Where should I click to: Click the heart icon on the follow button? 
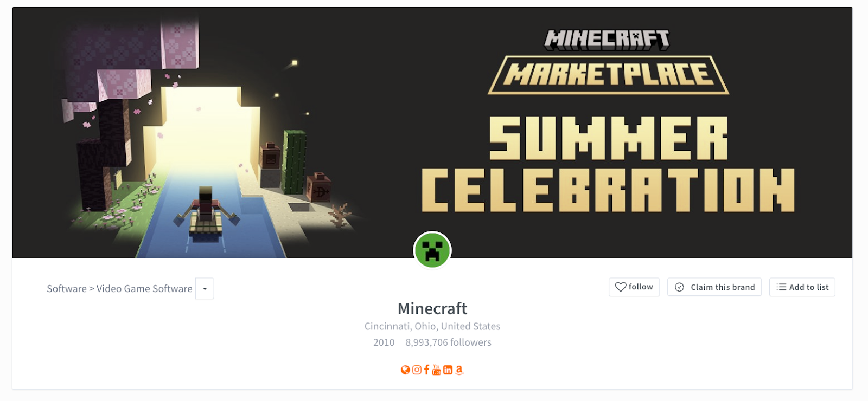coord(621,287)
